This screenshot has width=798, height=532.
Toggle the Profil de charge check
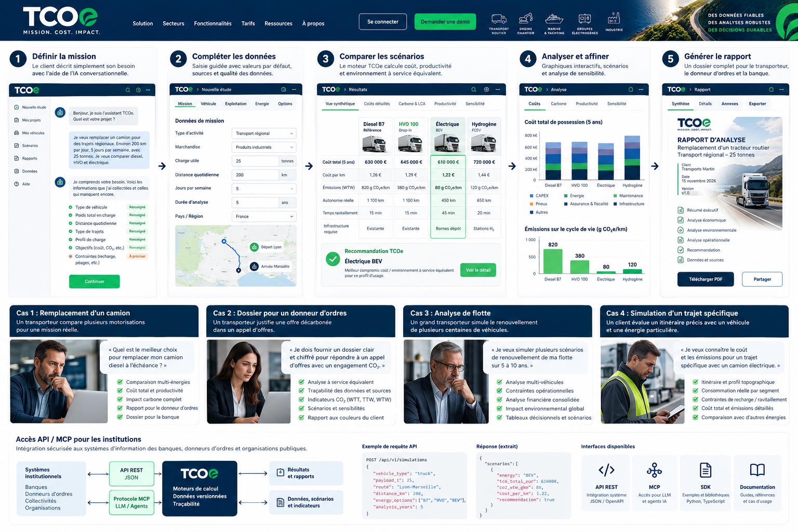coord(71,240)
